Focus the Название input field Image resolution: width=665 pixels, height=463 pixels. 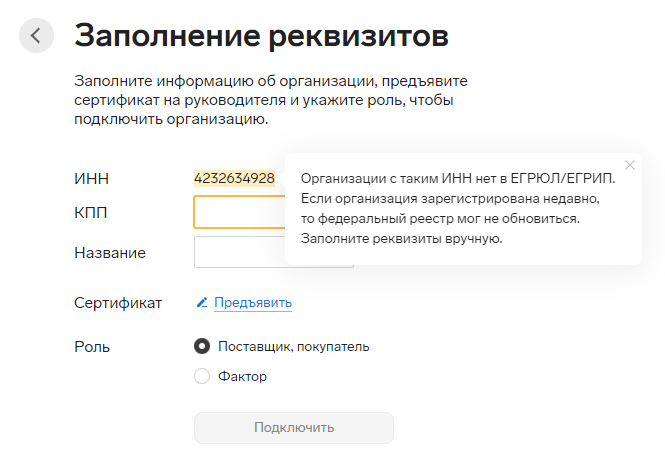coord(240,252)
